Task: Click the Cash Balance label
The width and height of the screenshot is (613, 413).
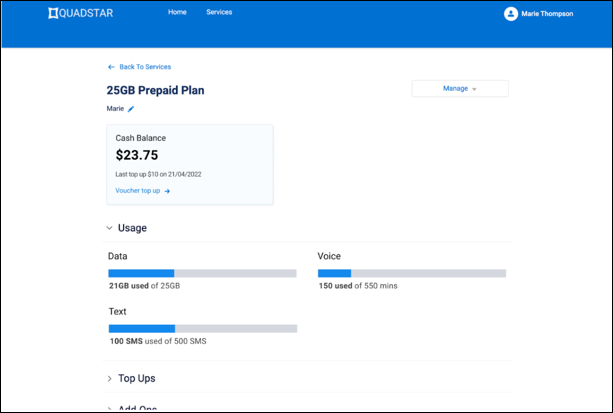Action: tap(141, 138)
